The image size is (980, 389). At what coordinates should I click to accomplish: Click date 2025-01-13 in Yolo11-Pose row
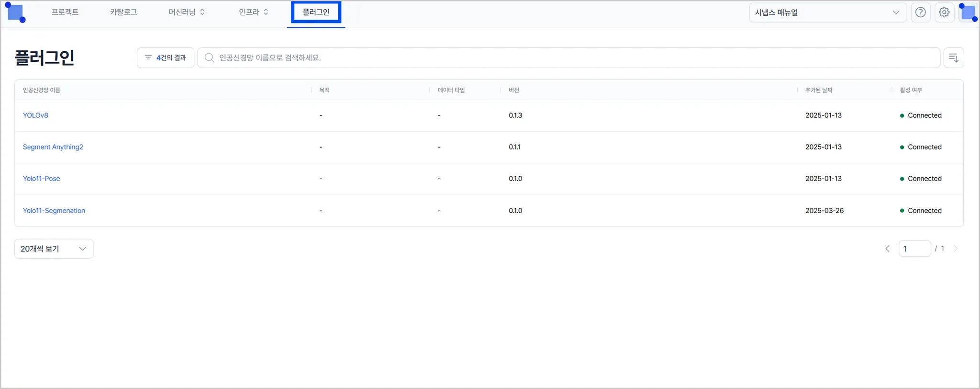coord(824,179)
